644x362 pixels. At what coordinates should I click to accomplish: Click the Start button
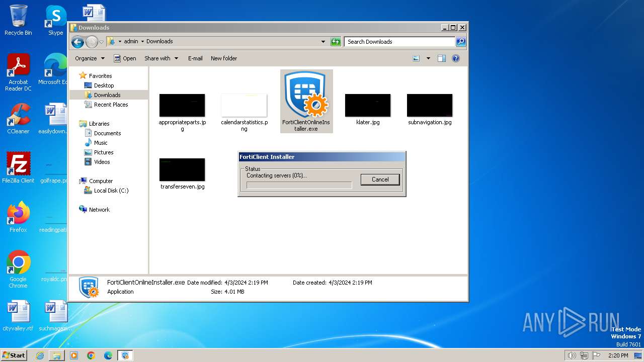pos(14,355)
